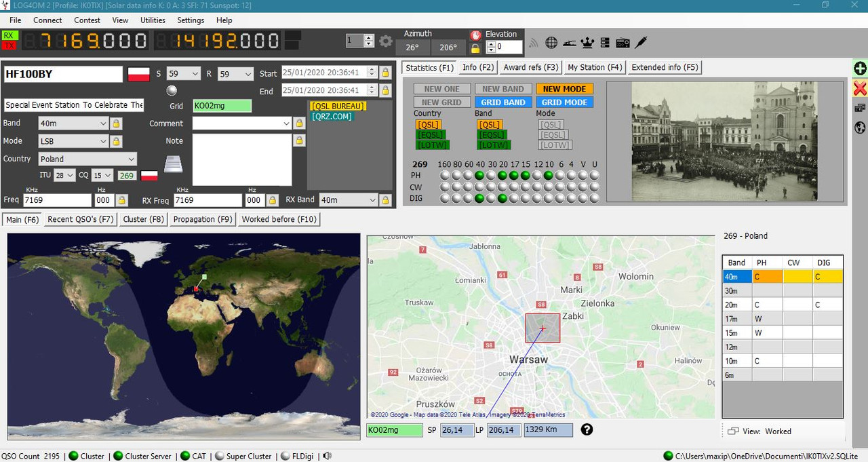The image size is (868, 462).
Task: Open the Connect menu
Action: click(47, 20)
